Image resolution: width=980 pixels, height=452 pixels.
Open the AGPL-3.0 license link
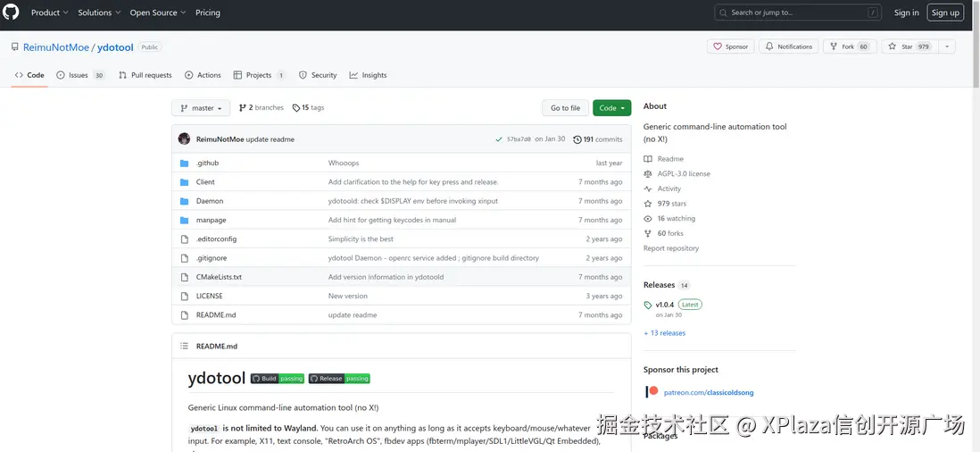point(684,174)
